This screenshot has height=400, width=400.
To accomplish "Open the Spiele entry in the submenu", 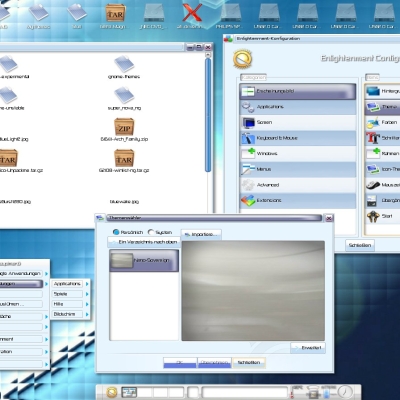I will pyautogui.click(x=67, y=294).
